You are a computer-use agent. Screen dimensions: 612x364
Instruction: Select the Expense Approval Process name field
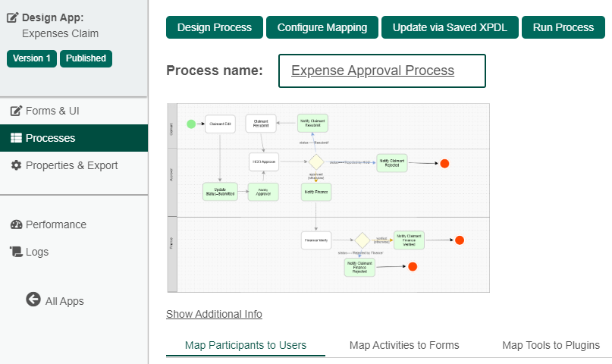pos(381,71)
